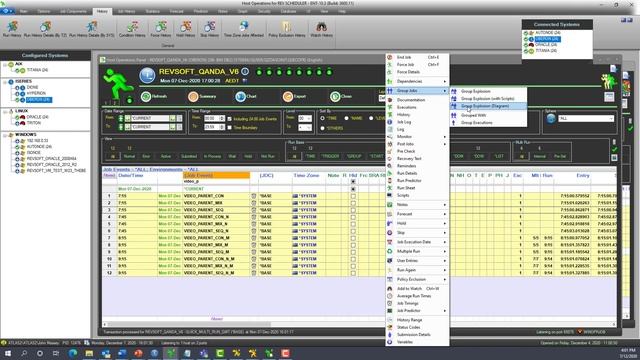Image resolution: width=640 pixels, height=360 pixels.
Task: Click the Refresh icon in the operations panel
Action: [146, 97]
